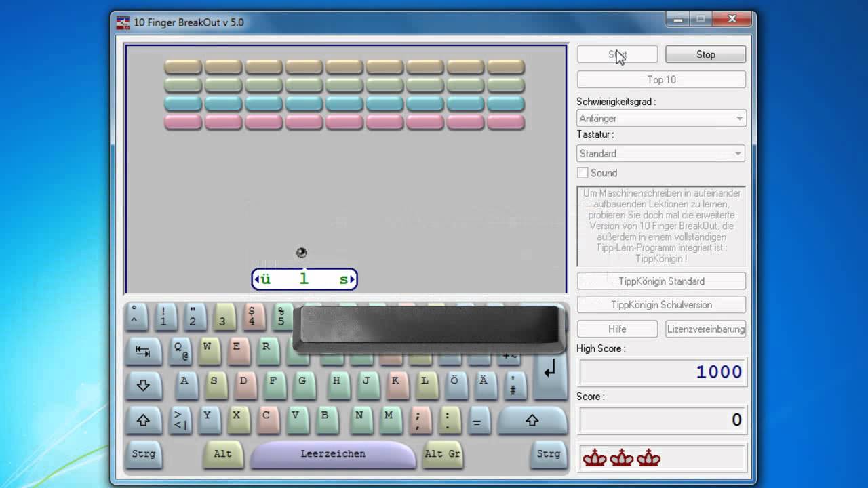This screenshot has width=868, height=488.
Task: Click the M key
Action: [x=391, y=420]
